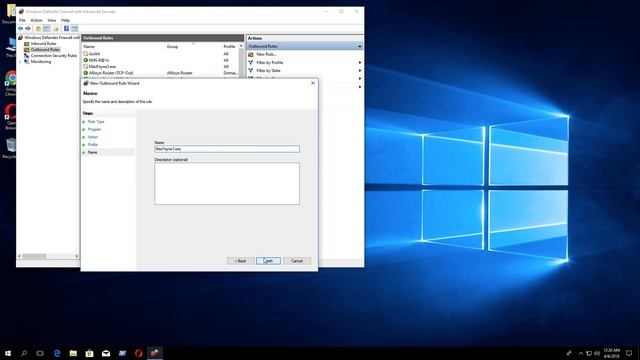Viewport: 640px width, 360px height.
Task: Click Filter by State action
Action: (268, 71)
